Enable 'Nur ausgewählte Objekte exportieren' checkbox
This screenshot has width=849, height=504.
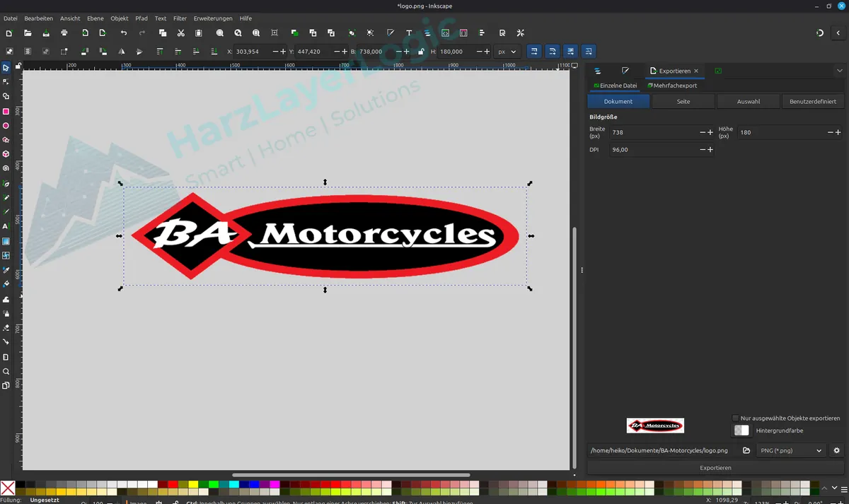click(x=735, y=418)
